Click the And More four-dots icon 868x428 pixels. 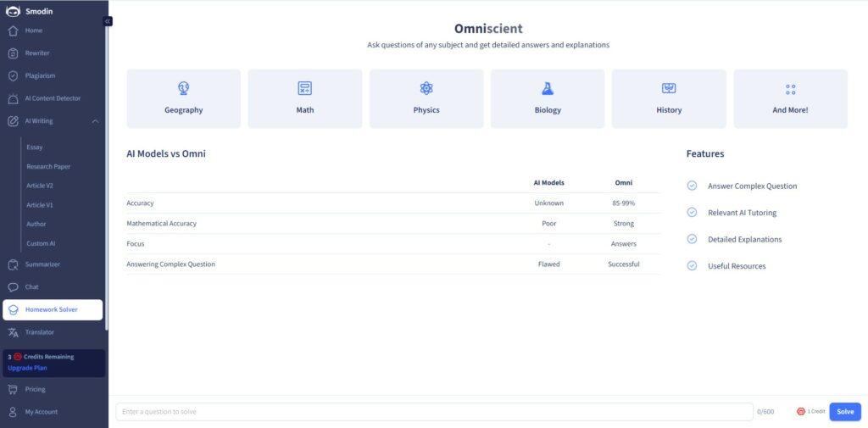(791, 89)
